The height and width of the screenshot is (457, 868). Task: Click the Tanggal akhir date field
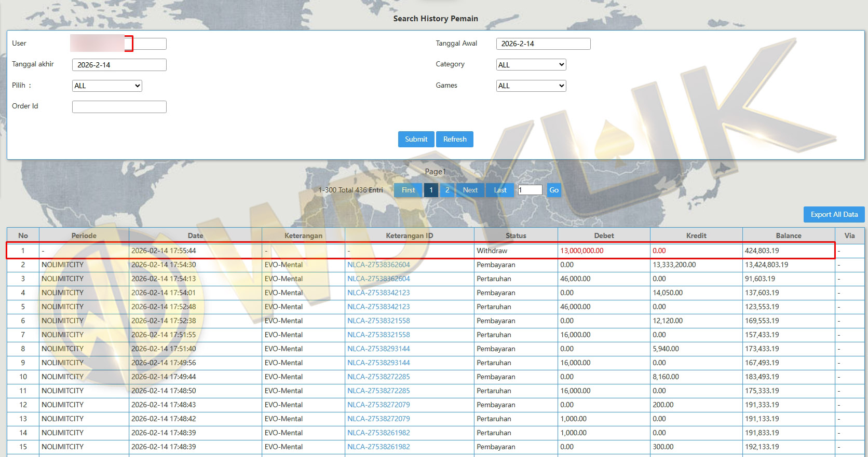119,65
